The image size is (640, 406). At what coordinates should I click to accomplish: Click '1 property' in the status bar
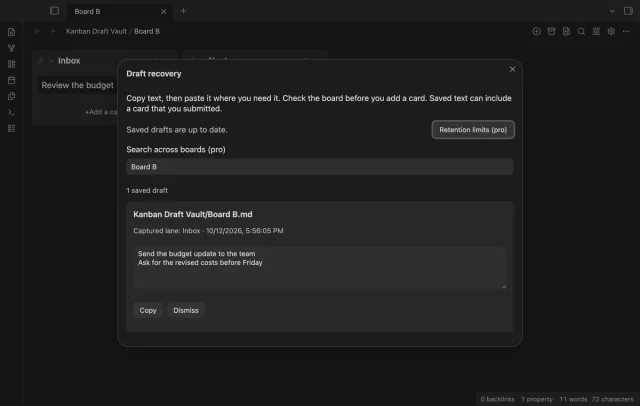click(x=537, y=399)
